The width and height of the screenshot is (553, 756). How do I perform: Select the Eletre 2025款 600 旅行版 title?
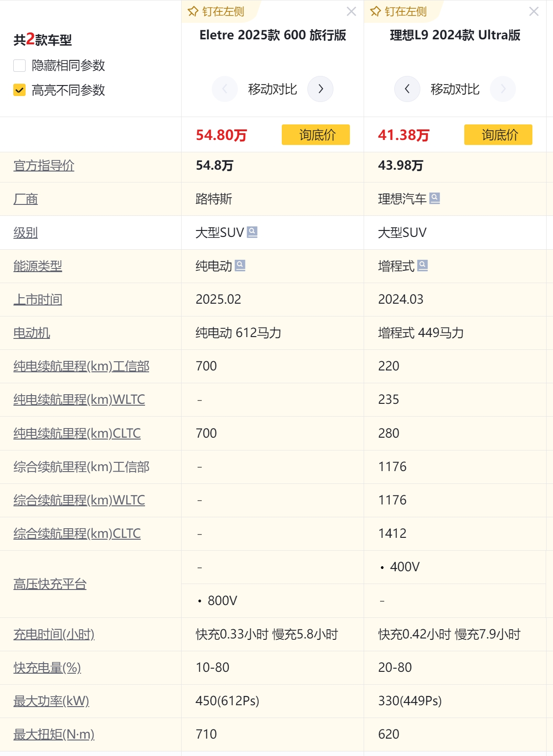click(x=273, y=35)
